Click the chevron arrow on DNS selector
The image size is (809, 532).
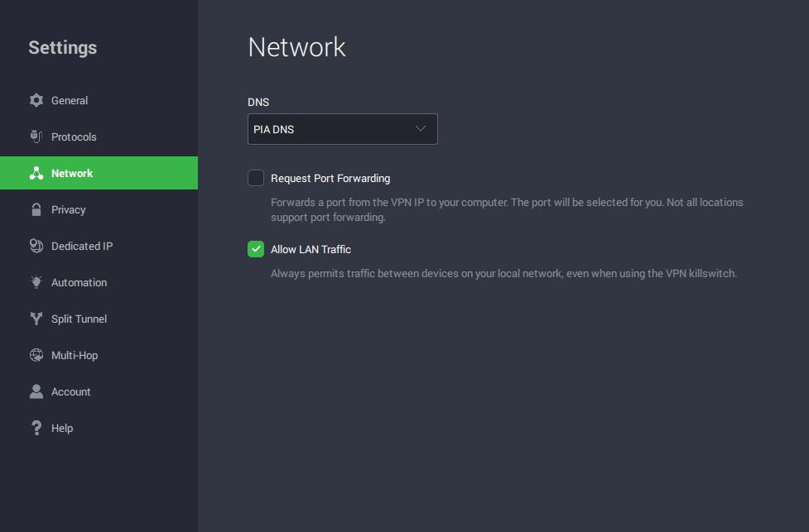tap(420, 129)
